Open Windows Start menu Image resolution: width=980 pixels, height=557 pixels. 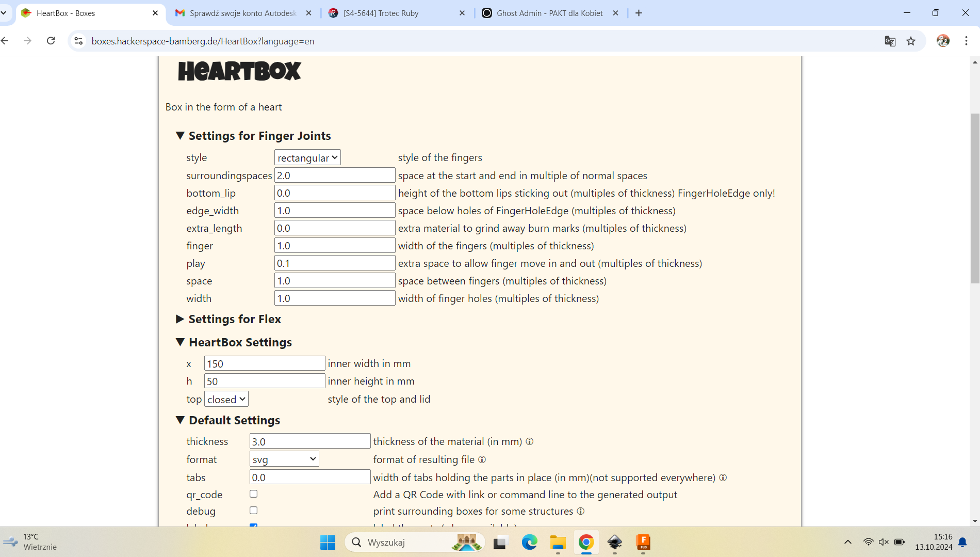(x=328, y=542)
